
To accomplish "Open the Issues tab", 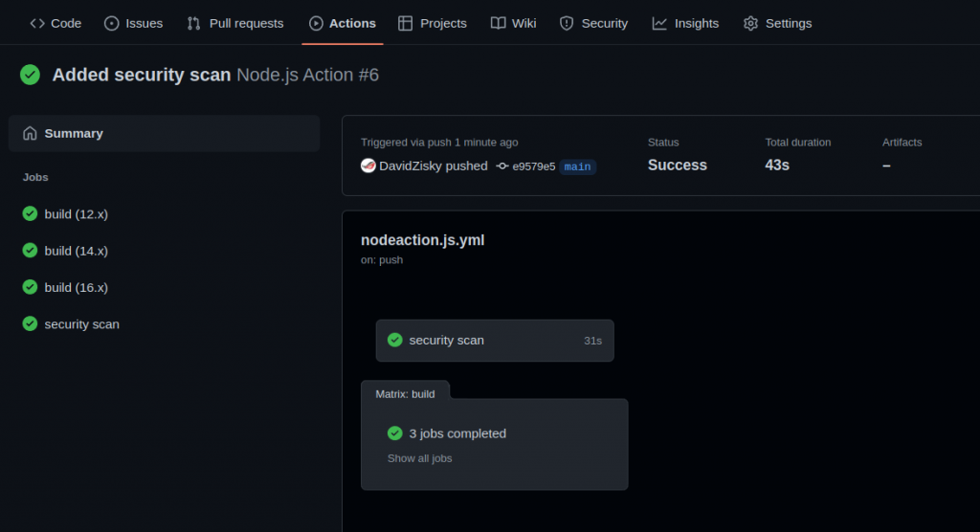I will coord(133,23).
